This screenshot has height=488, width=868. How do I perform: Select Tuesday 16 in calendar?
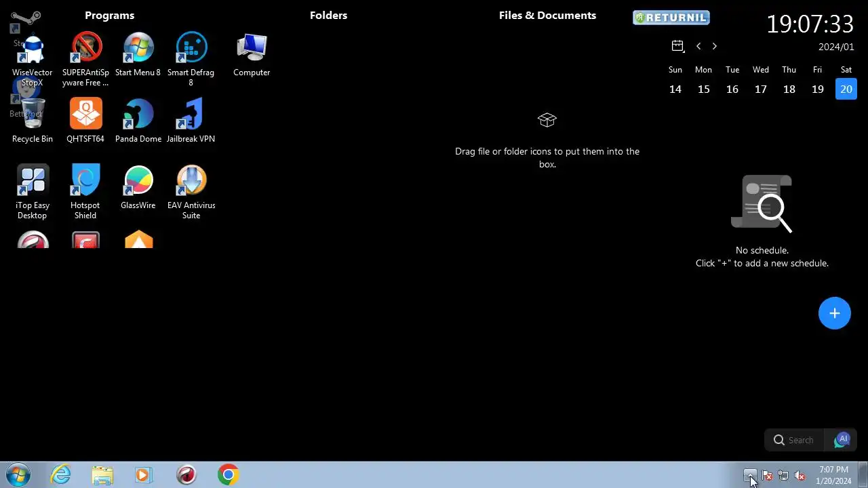click(x=732, y=89)
